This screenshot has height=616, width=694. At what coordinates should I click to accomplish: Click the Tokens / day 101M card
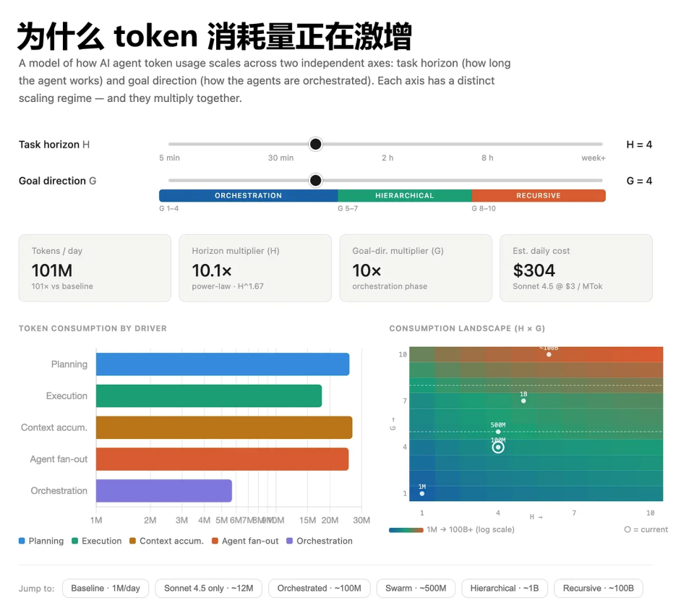[x=95, y=268]
